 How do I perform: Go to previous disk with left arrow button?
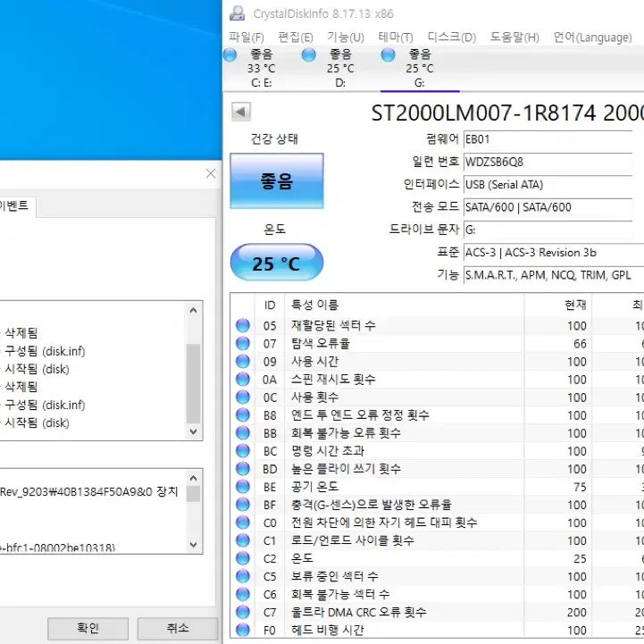pyautogui.click(x=241, y=112)
